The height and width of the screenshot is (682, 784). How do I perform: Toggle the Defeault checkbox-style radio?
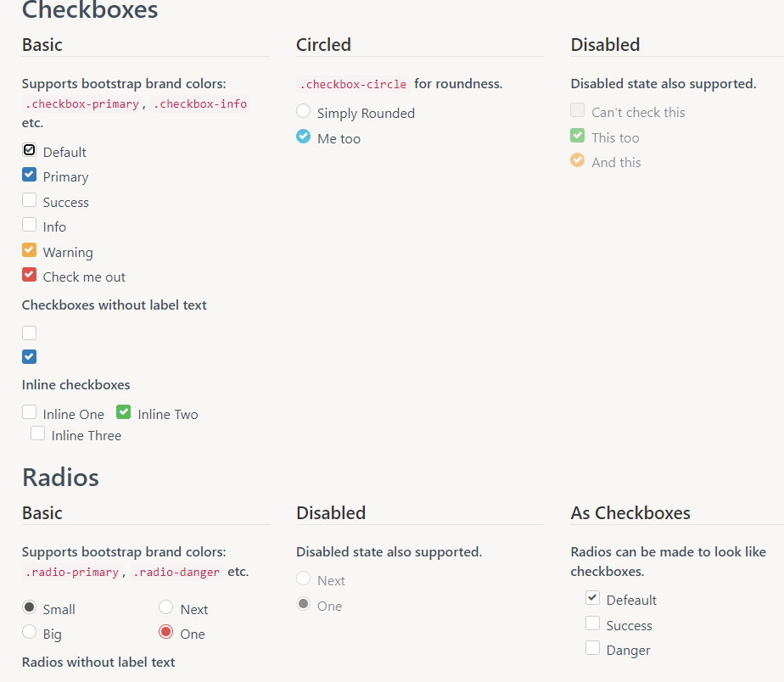[x=592, y=597]
